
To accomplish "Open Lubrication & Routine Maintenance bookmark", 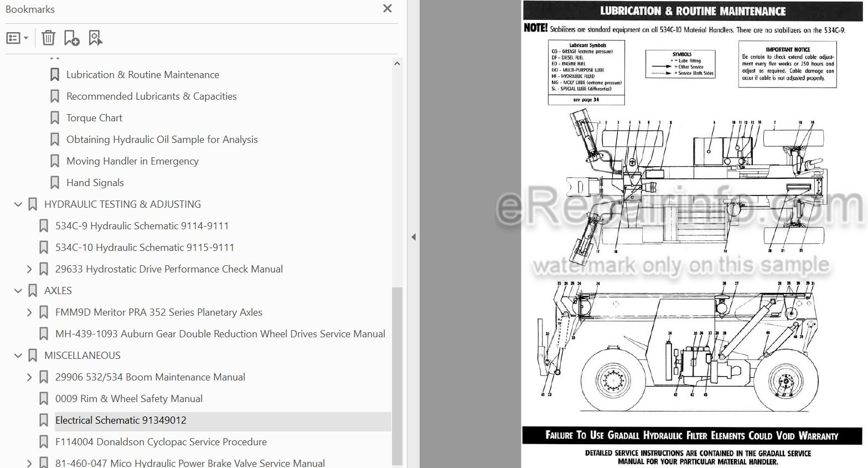I will click(x=143, y=75).
